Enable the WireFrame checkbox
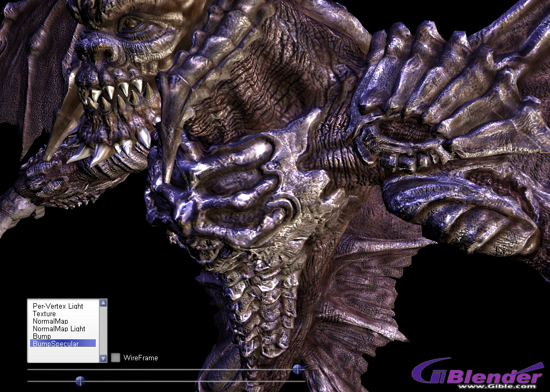The image size is (550, 392). [x=116, y=358]
